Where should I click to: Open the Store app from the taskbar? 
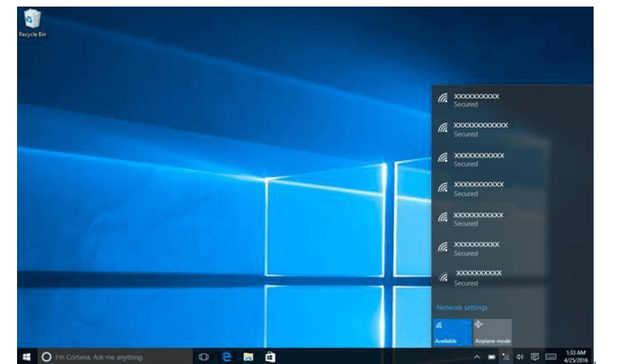coord(269,357)
